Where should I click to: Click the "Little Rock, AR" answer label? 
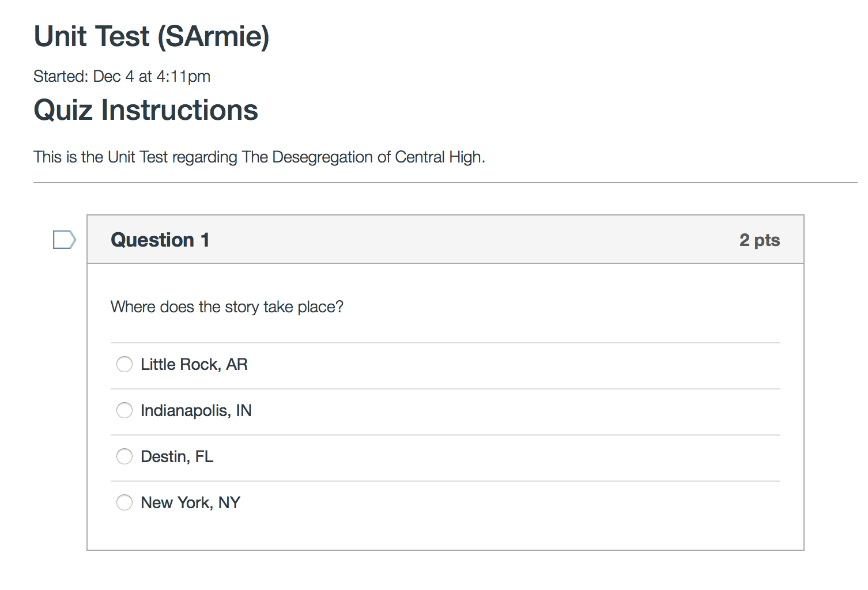tap(194, 364)
